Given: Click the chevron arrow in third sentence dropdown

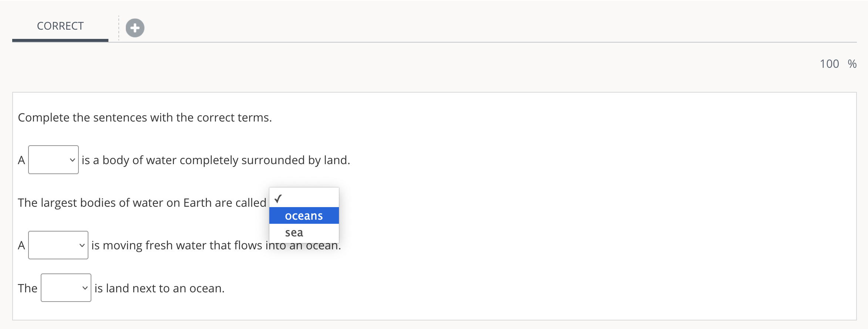Looking at the screenshot, I should click(82, 245).
